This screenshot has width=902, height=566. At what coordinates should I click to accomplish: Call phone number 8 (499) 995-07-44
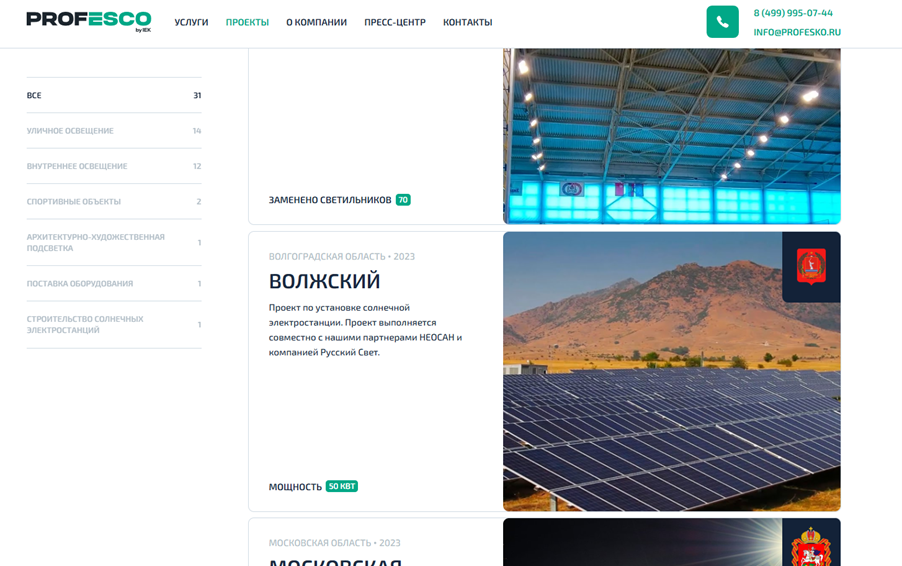793,13
